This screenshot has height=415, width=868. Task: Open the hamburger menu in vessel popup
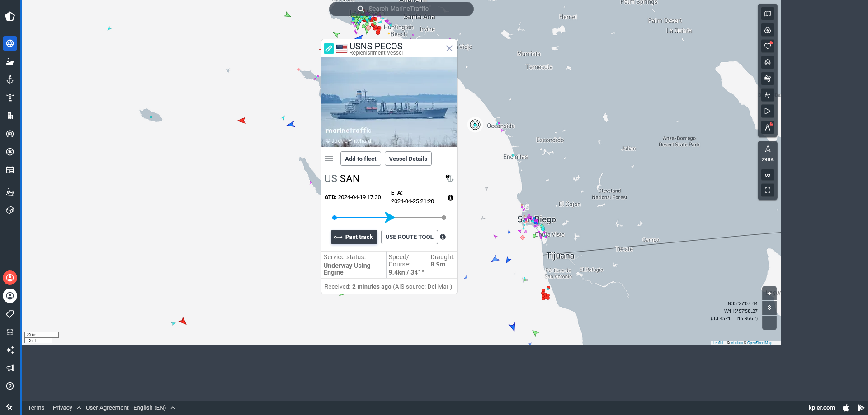tap(329, 159)
